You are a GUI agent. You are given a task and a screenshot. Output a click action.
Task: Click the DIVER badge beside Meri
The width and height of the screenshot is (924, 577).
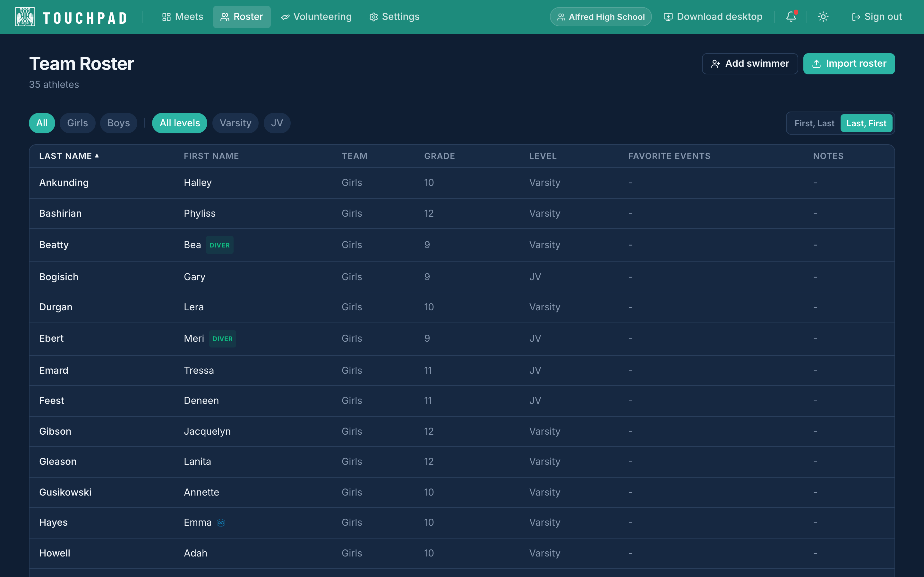tap(223, 339)
